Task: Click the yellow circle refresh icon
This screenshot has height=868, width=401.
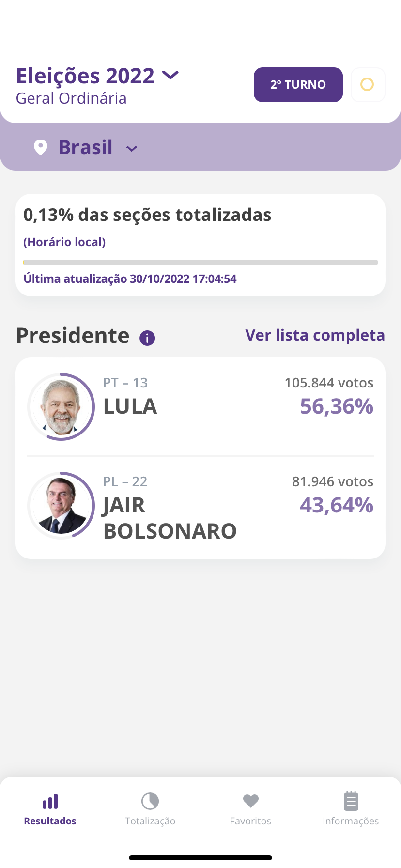Action: click(x=368, y=85)
